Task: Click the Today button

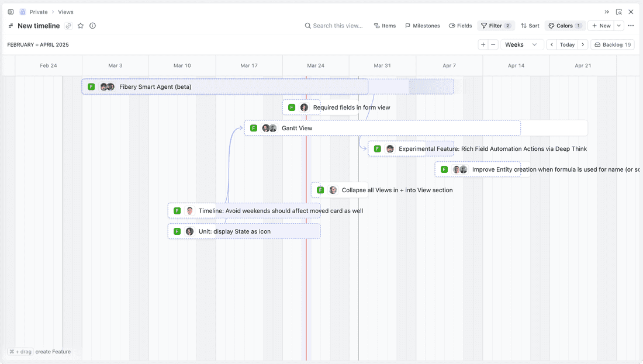Action: click(x=567, y=44)
